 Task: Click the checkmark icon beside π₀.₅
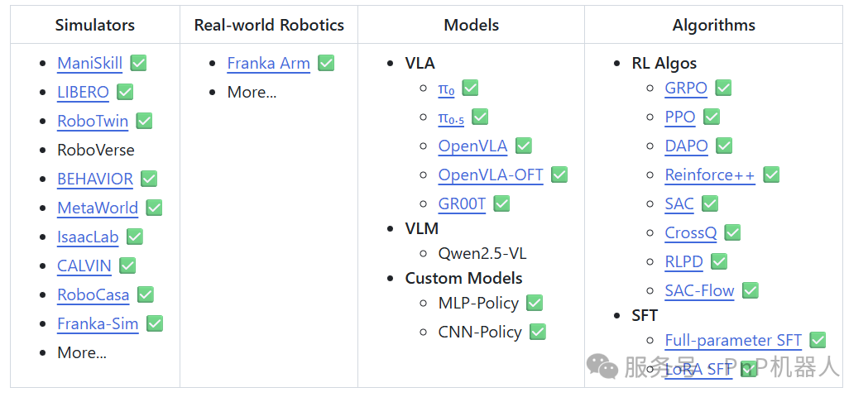click(480, 117)
